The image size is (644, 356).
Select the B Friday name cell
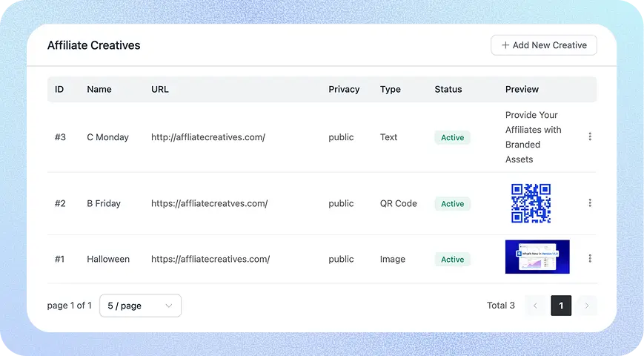click(104, 203)
